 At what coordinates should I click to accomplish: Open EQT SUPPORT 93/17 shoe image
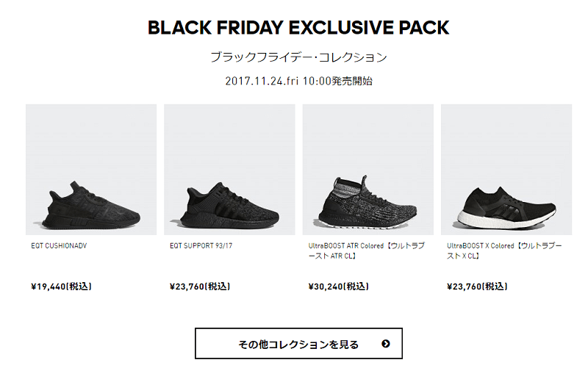point(229,170)
